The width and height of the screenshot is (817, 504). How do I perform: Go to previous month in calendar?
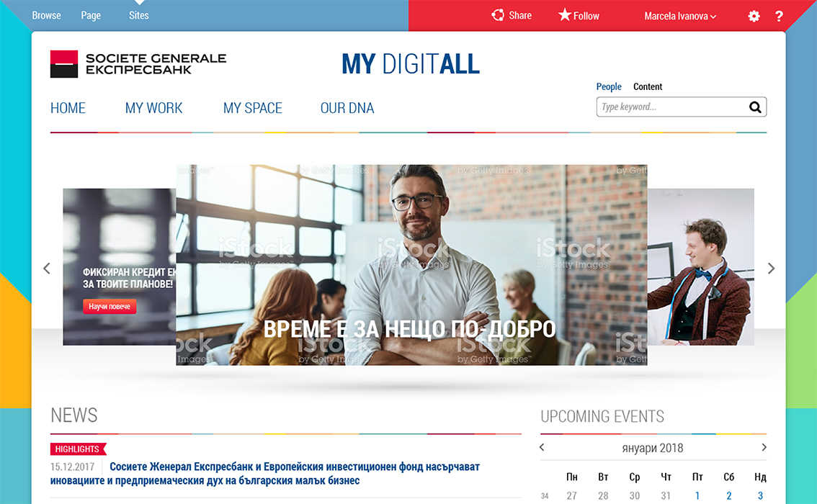542,447
